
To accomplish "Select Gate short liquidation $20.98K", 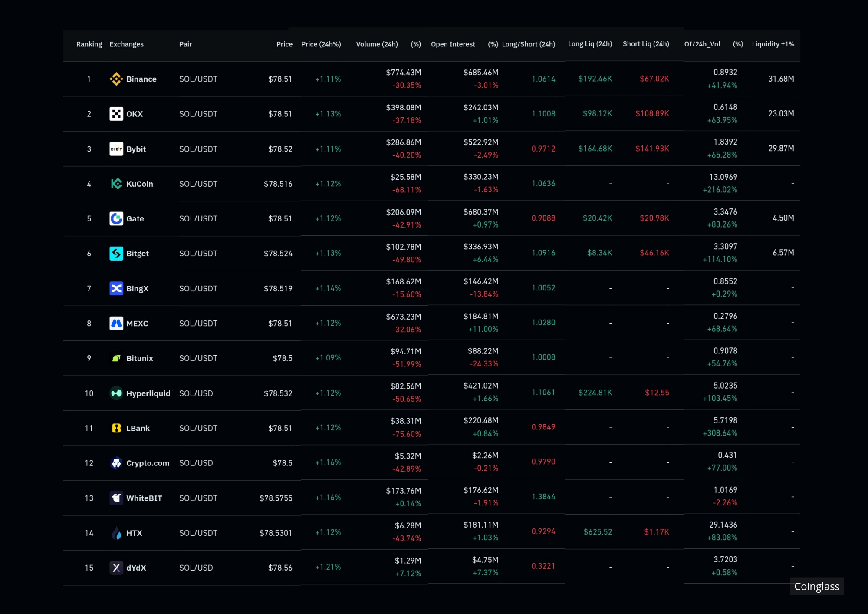I will (654, 218).
